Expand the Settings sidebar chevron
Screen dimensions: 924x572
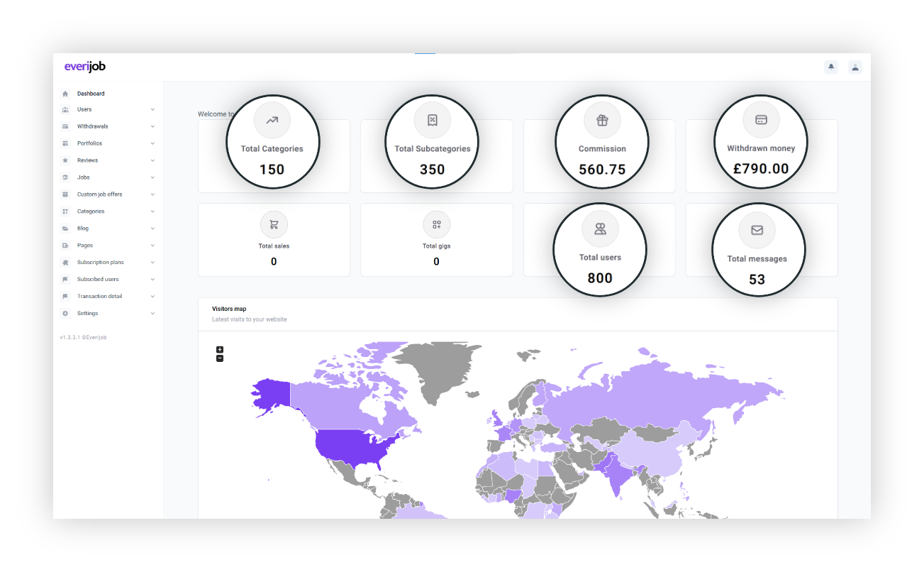(152, 314)
